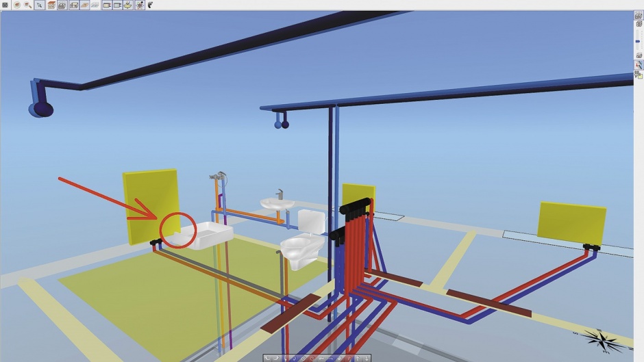Click the footprint walk-mode icon
This screenshot has height=362, width=644.
[150, 5]
